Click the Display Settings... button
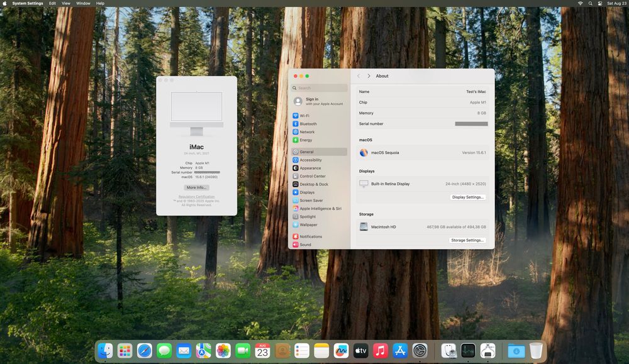Viewport: 629px width, 364px height. 467,197
